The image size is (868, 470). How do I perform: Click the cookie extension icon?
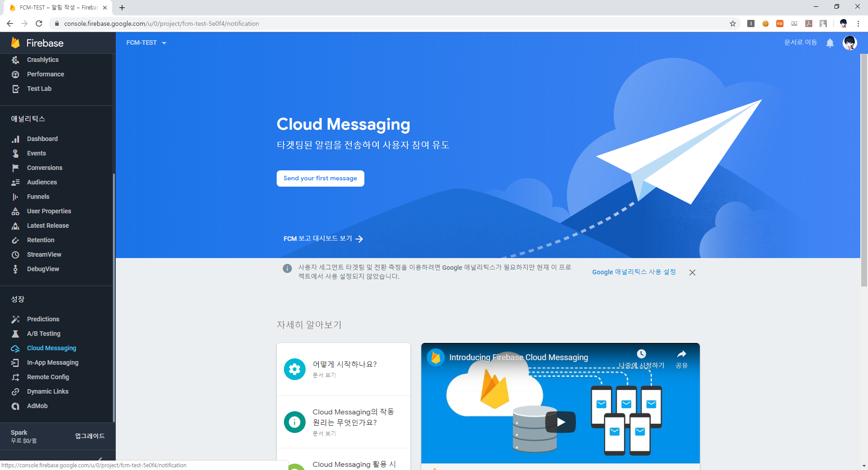pyautogui.click(x=765, y=23)
